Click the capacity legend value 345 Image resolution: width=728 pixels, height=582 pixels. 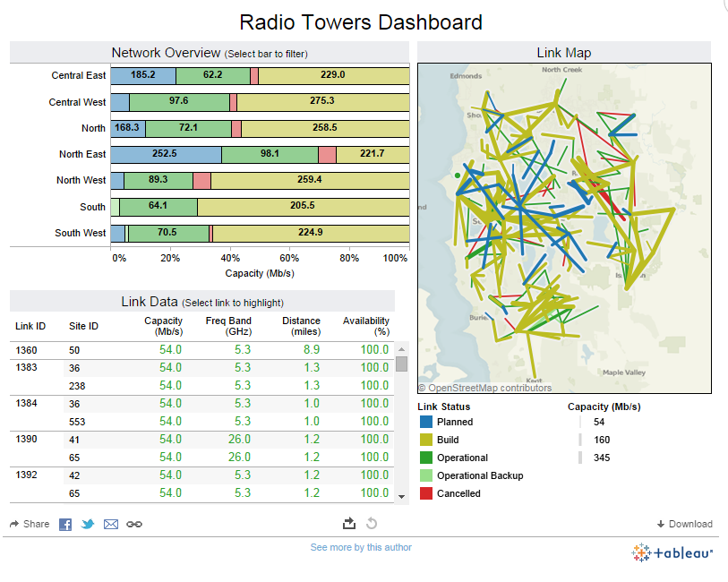[x=602, y=458]
